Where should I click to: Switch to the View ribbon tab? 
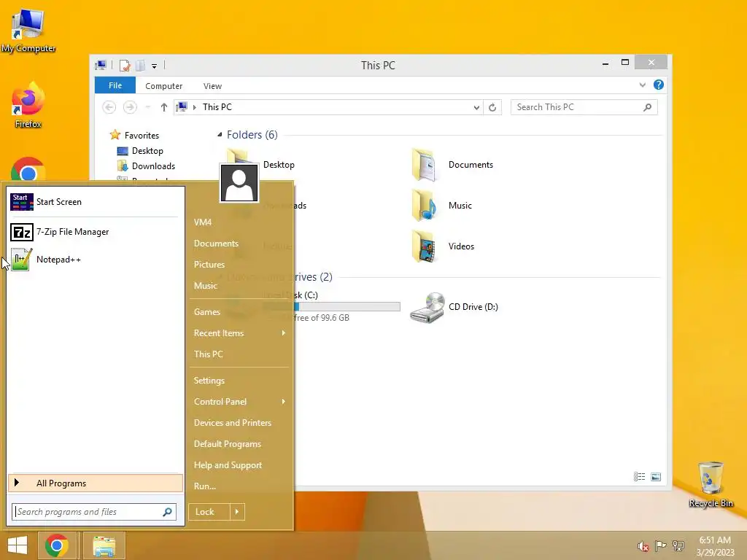(212, 86)
